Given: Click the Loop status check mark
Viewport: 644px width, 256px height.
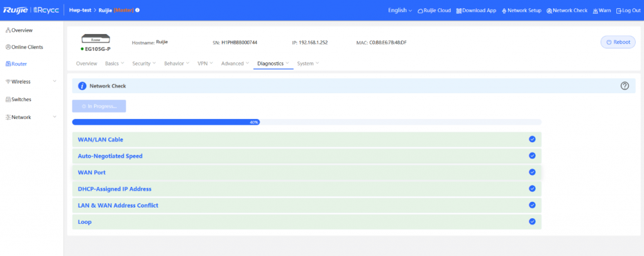Looking at the screenshot, I should click(x=532, y=221).
